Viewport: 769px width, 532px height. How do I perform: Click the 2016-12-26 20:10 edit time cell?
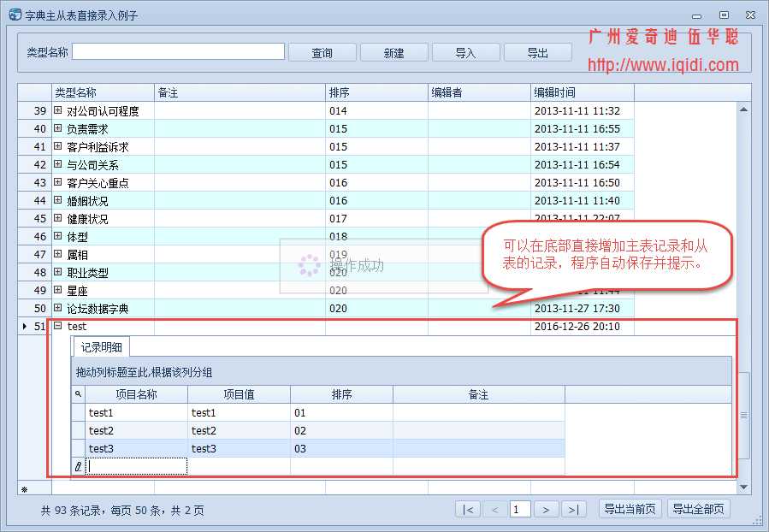coord(583,326)
